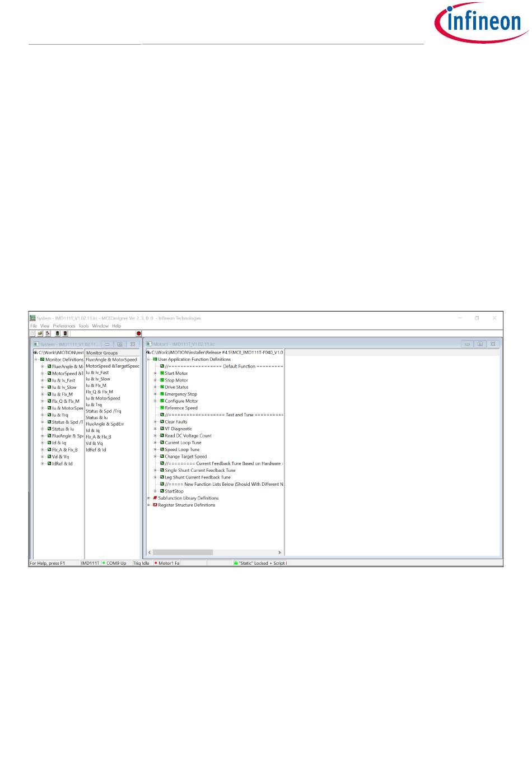Click the Monitor Definitions folder icon
This screenshot has width=532, height=762.
(43, 359)
